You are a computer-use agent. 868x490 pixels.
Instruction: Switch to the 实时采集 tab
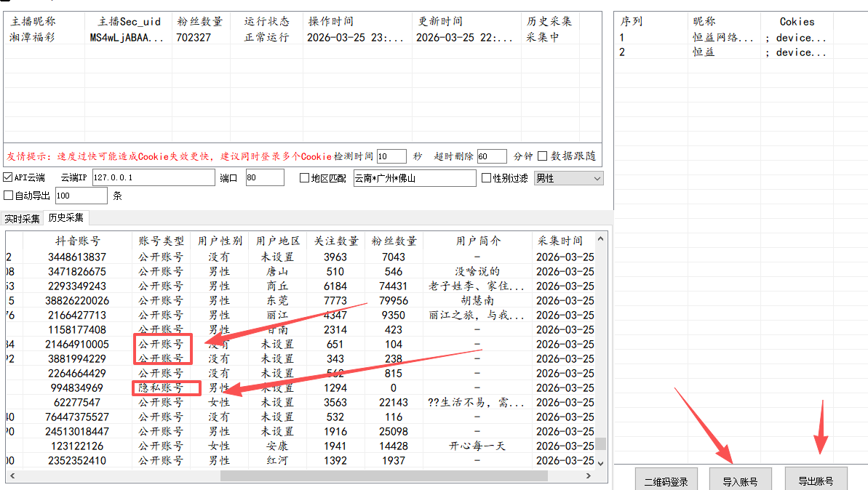pos(22,219)
